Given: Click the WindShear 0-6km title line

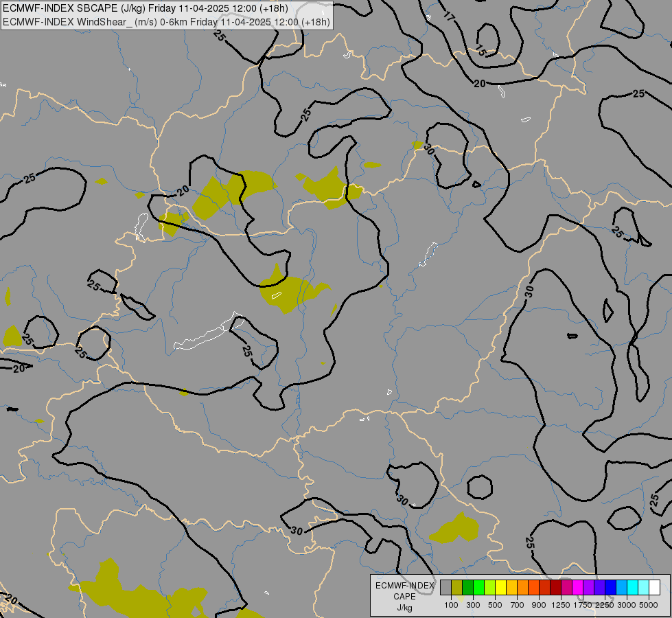Looking at the screenshot, I should (166, 22).
